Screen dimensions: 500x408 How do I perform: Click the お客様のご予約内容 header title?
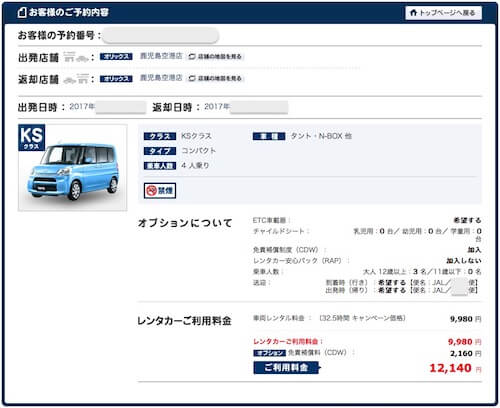68,13
